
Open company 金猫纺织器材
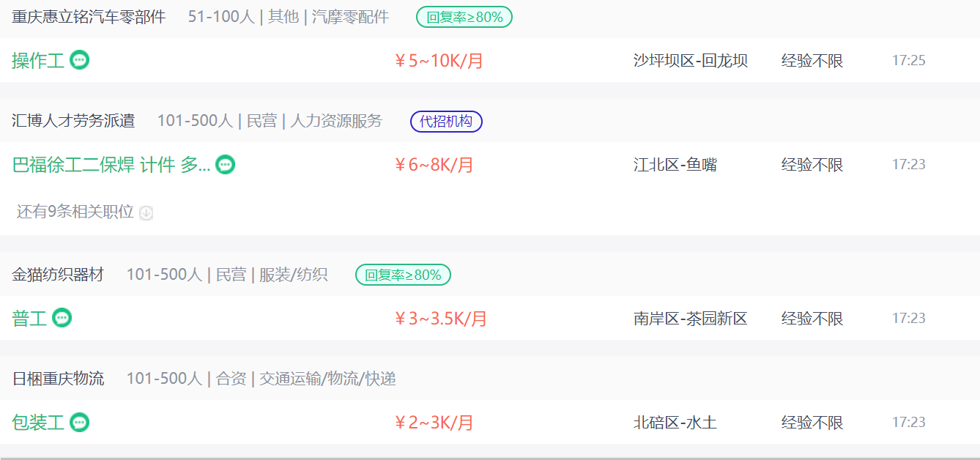click(x=58, y=275)
